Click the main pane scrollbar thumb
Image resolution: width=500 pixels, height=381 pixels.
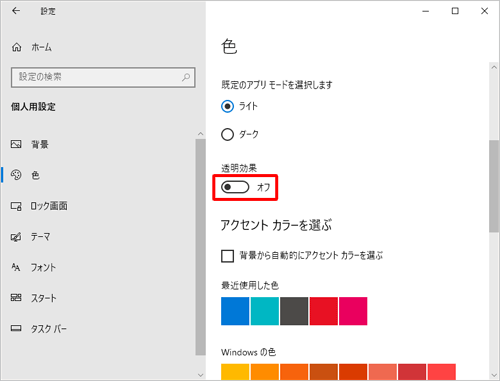494,186
